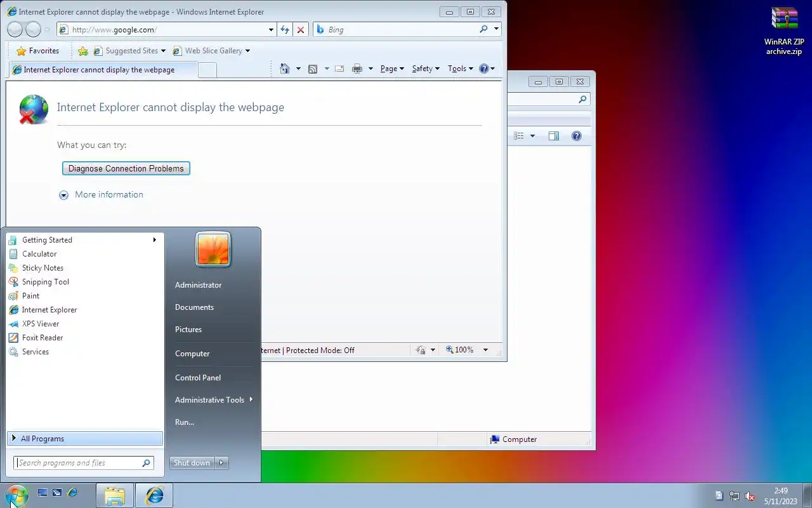Launch Foxit Reader from Start menu
The width and height of the screenshot is (812, 508).
coord(85,338)
